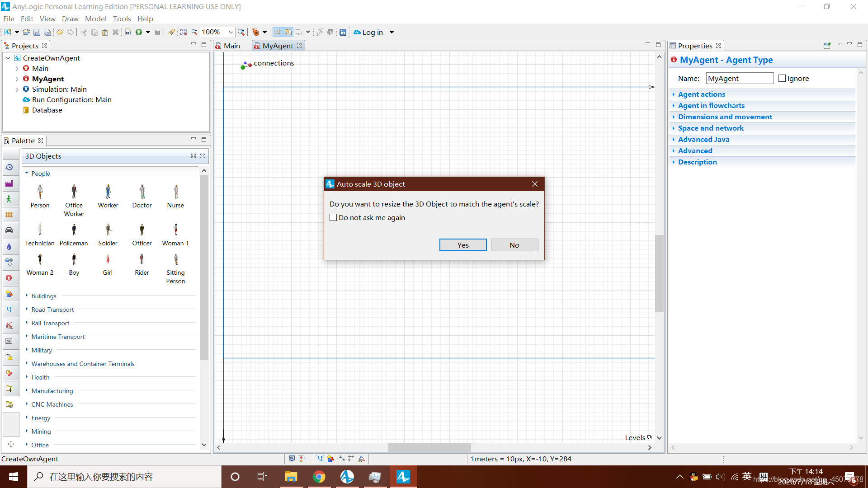This screenshot has width=868, height=488.
Task: Toggle the grid display toolbar icon
Action: point(278,32)
